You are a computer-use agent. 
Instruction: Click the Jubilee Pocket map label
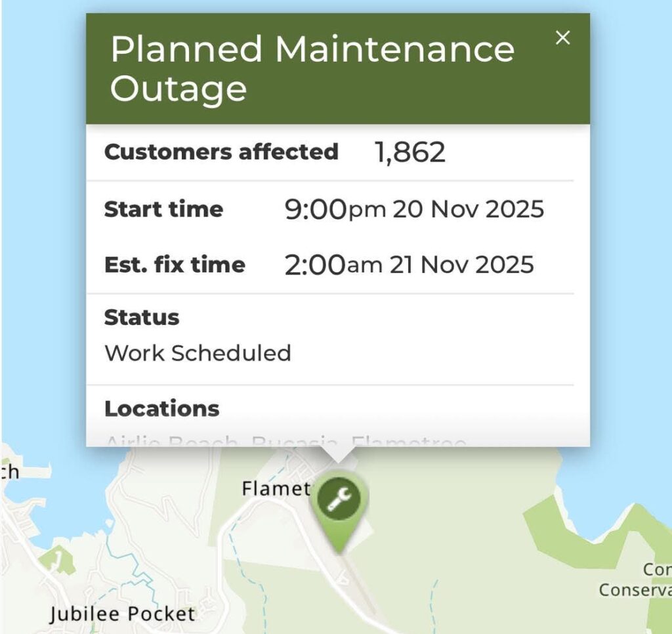coord(122,614)
